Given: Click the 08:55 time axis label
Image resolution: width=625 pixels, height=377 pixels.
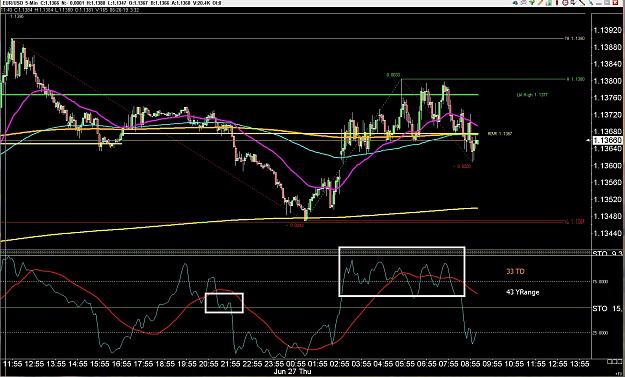Looking at the screenshot, I should coord(470,364).
